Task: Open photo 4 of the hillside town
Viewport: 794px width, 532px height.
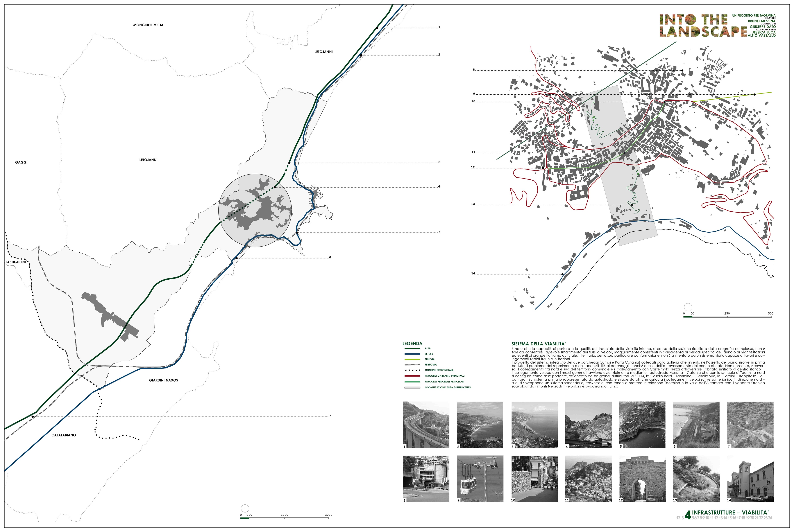Action: pos(588,425)
